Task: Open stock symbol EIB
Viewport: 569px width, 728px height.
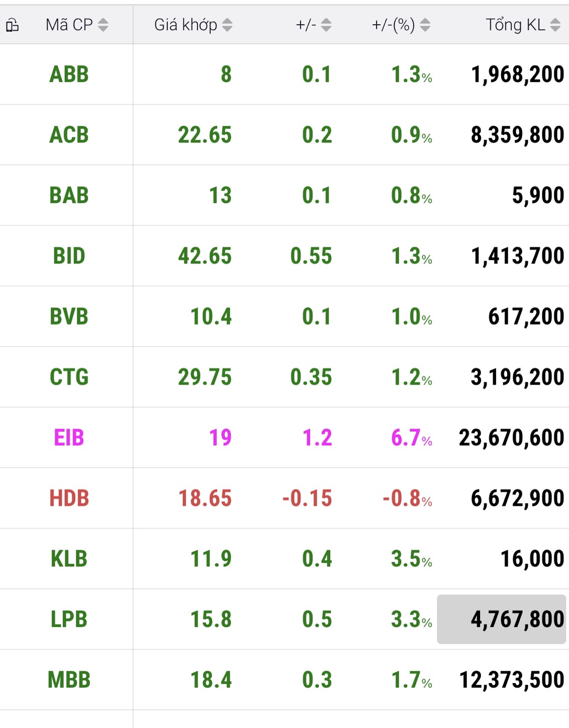Action: (69, 438)
